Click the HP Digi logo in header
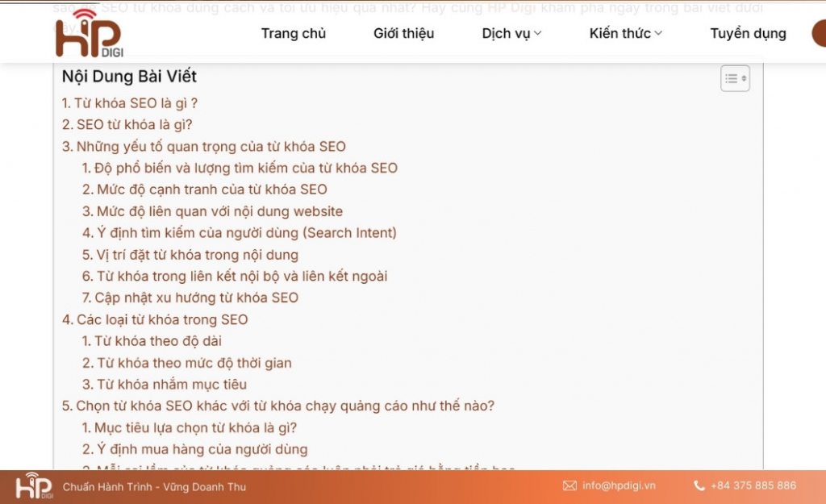The width and height of the screenshot is (826, 504). pos(89,33)
